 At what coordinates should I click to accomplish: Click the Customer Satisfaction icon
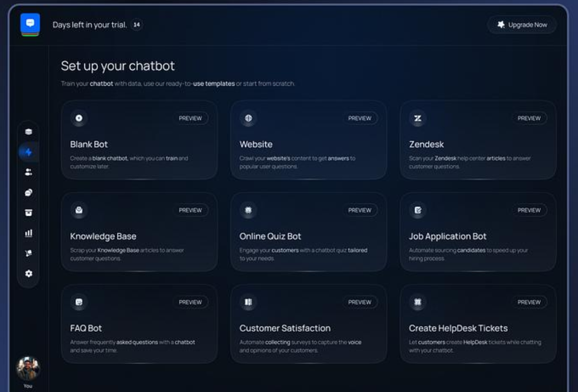tap(249, 302)
